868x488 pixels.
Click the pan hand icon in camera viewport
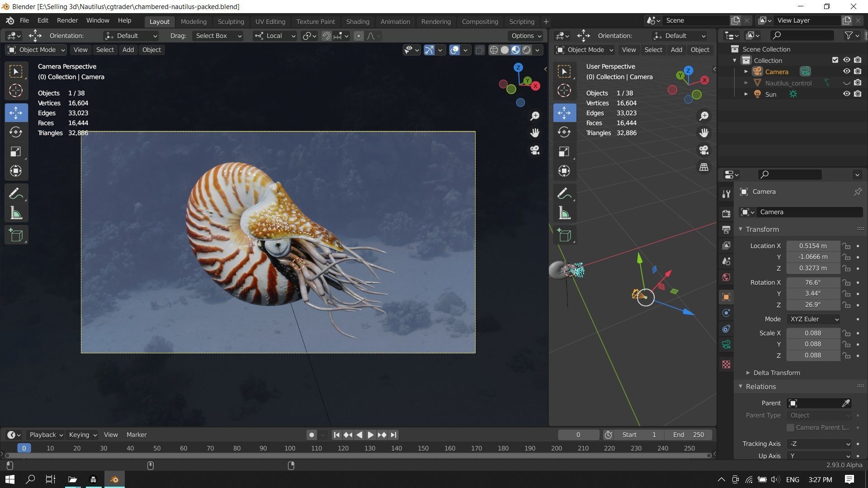pyautogui.click(x=535, y=133)
